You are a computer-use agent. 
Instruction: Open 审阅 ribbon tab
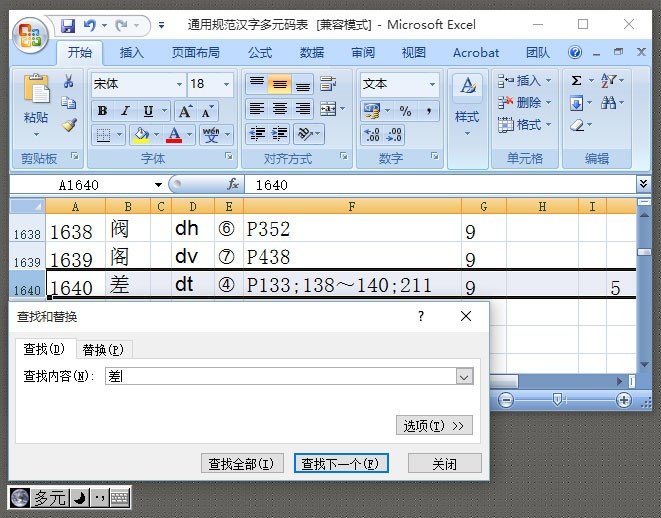(363, 53)
